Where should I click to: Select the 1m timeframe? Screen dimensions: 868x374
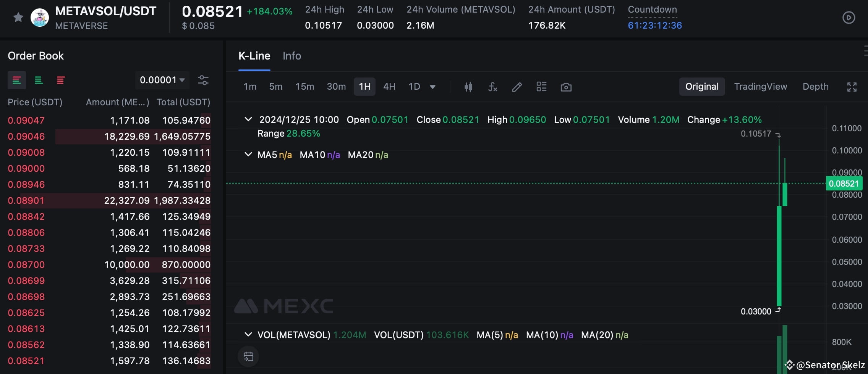[x=250, y=87]
